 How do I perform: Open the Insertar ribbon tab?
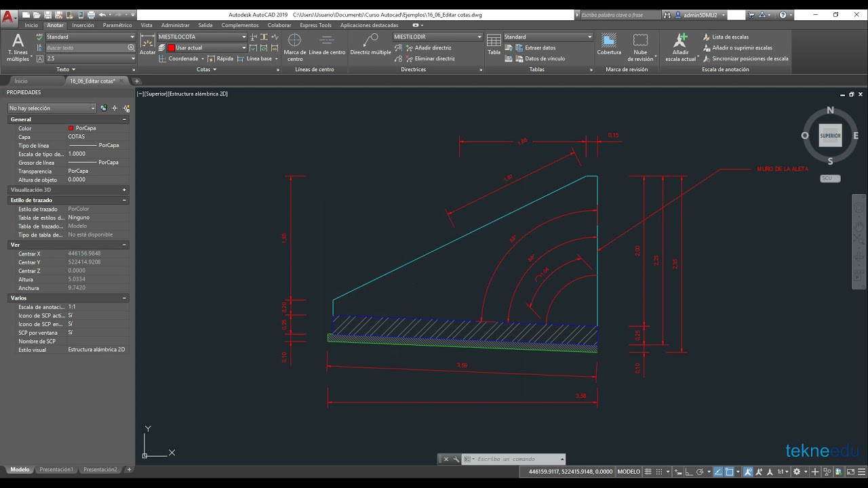pos(83,25)
